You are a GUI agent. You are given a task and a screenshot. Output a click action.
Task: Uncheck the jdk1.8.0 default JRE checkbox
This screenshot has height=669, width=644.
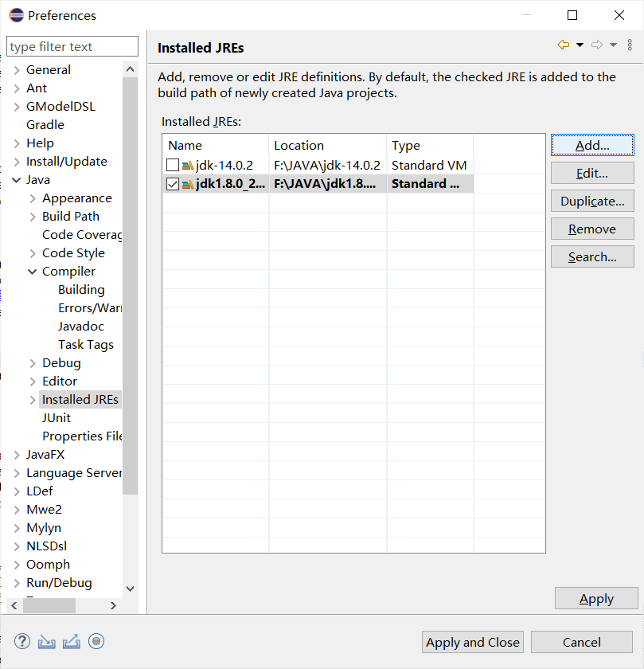[x=171, y=183]
